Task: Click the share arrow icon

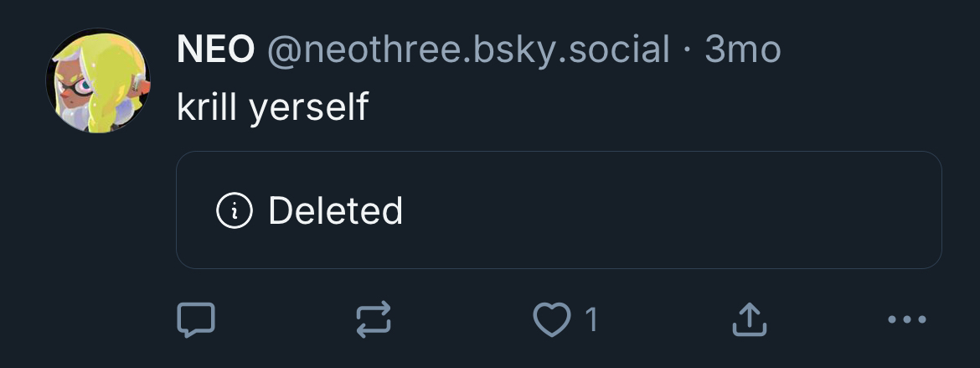Action: pos(750,319)
